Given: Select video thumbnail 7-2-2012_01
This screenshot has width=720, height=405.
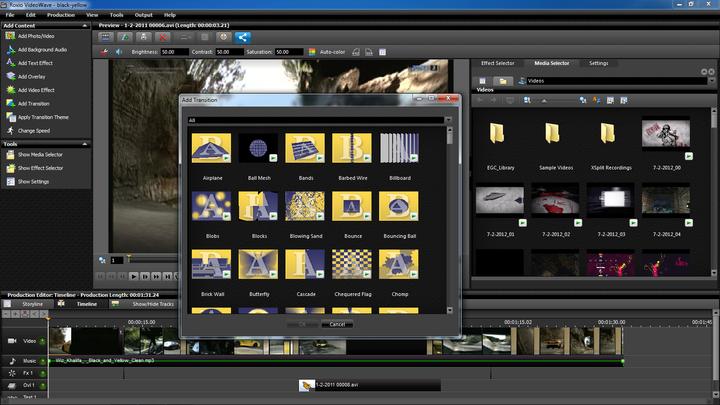Looking at the screenshot, I should click(x=500, y=200).
